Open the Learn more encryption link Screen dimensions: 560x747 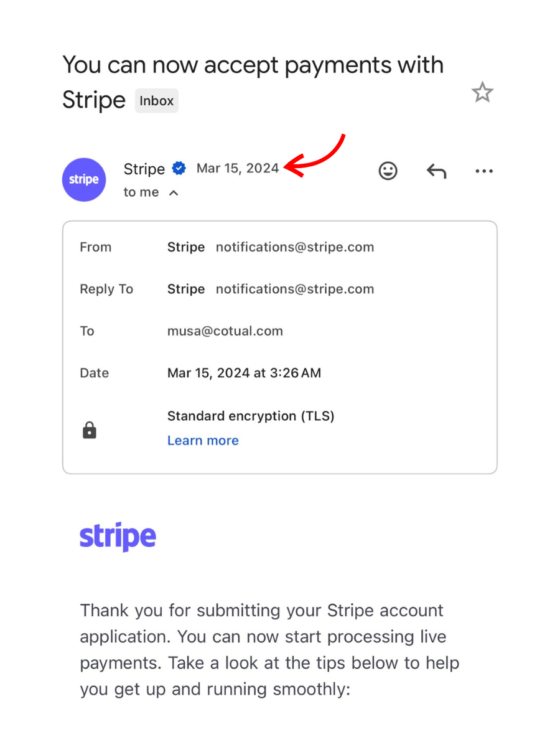203,440
